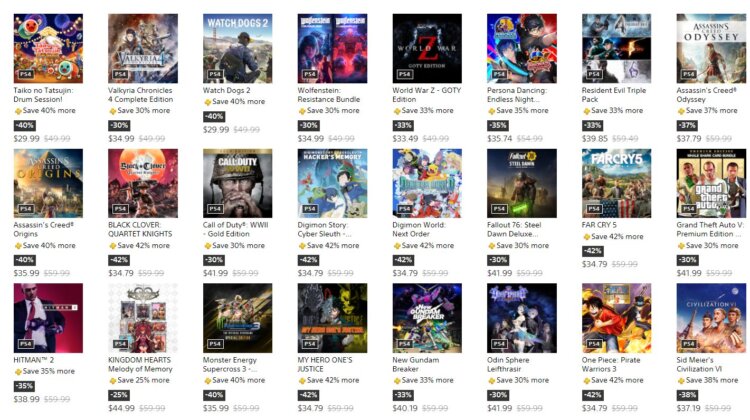Screen dimensions: 750x420
Task: Open the Far Cry 5 game cover
Action: tap(616, 183)
